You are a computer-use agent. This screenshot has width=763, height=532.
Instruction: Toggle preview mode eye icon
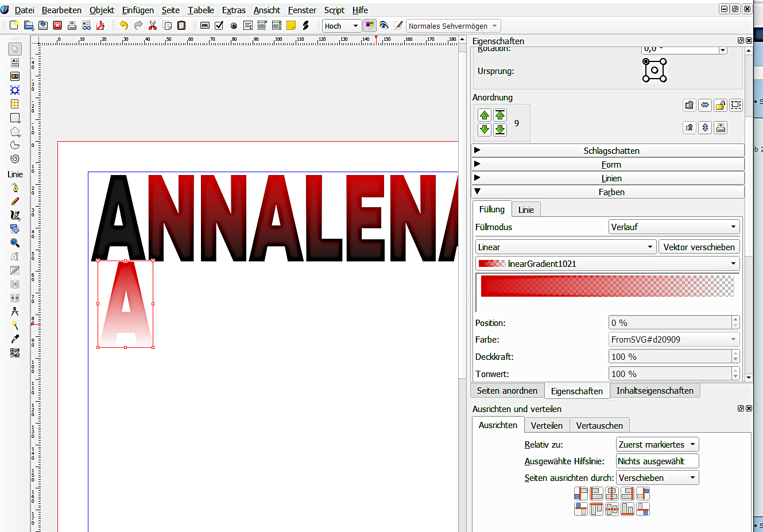(x=384, y=26)
